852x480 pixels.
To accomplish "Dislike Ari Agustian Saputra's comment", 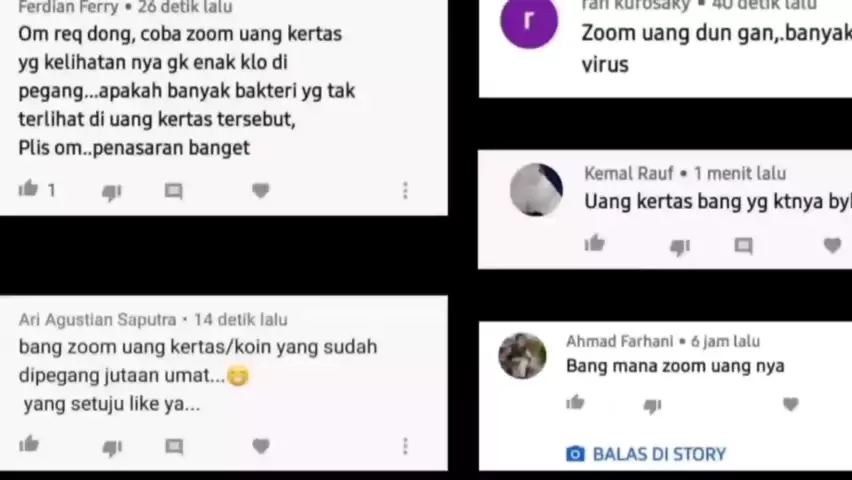I will (112, 447).
